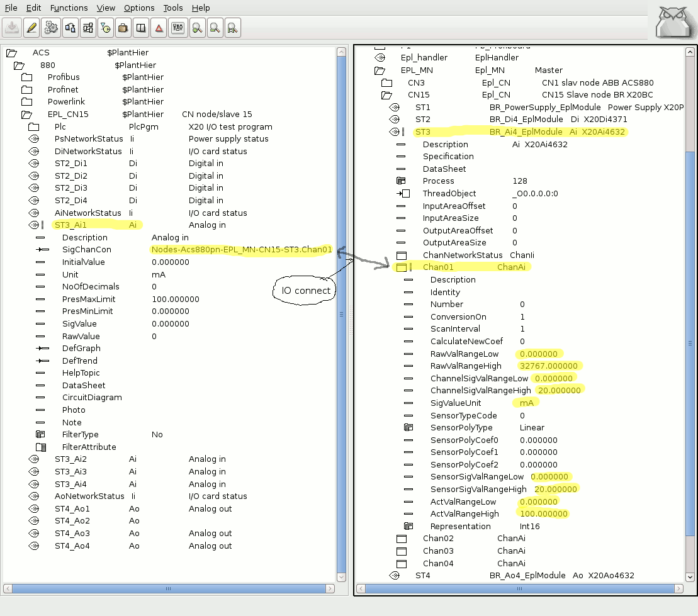This screenshot has width=698, height=616.
Task: Click the greyed-out save toolbar icon
Action: [12, 28]
